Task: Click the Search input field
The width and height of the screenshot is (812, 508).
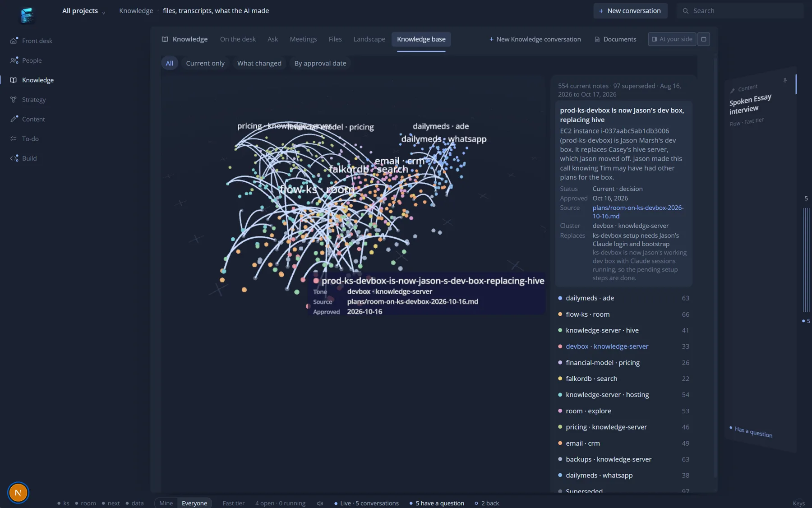Action: (x=740, y=11)
